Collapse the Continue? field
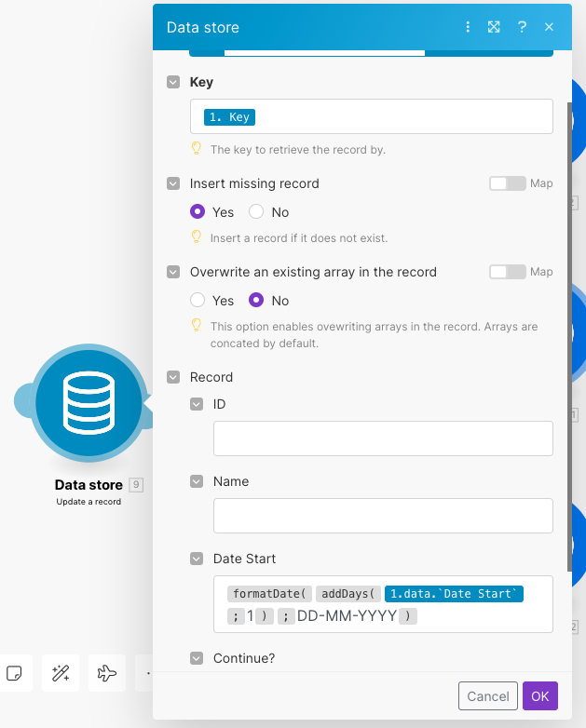 tap(197, 658)
